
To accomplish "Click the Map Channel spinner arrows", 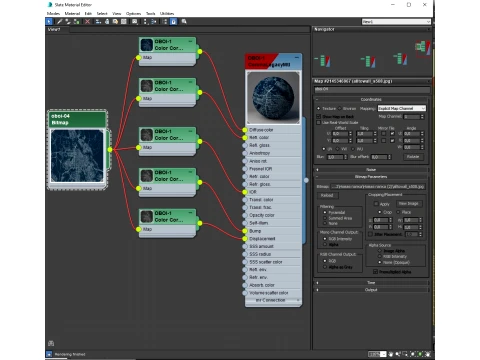I will coord(422,117).
